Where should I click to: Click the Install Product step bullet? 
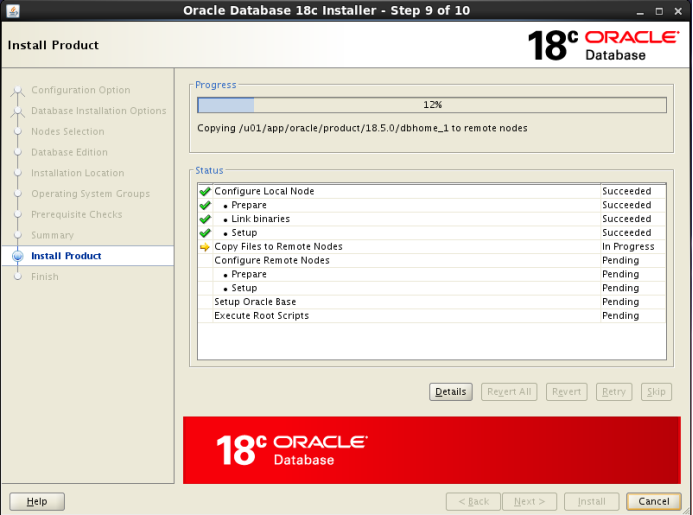(18, 256)
